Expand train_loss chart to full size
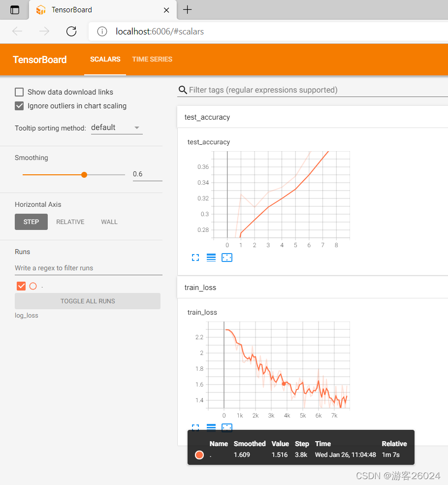The width and height of the screenshot is (448, 485). point(195,428)
